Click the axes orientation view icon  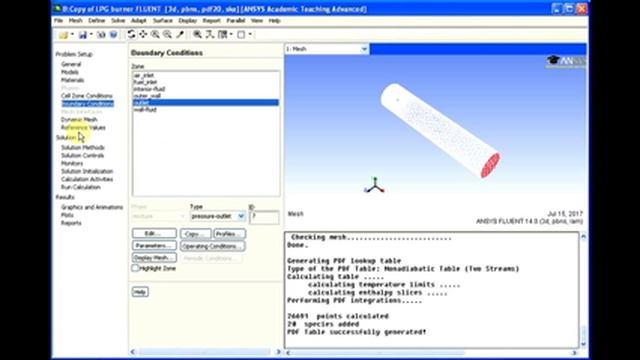click(210, 35)
